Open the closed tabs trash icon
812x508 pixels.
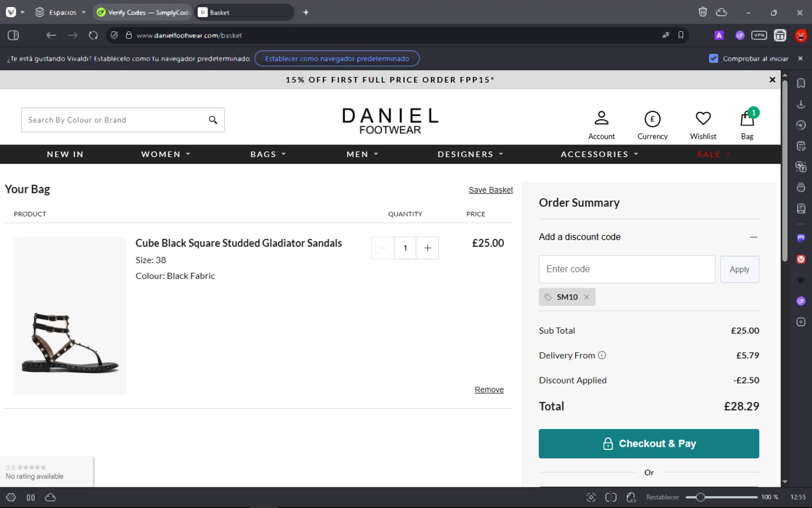point(703,12)
